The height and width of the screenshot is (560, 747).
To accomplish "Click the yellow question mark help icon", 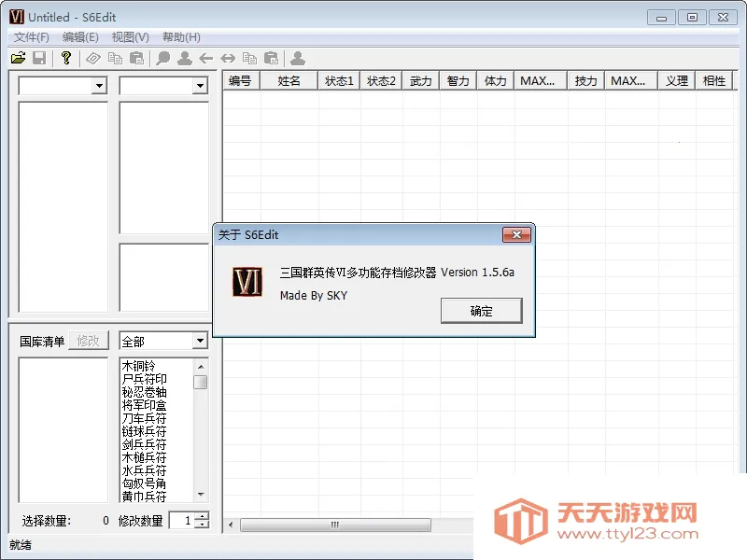I will 64,58.
